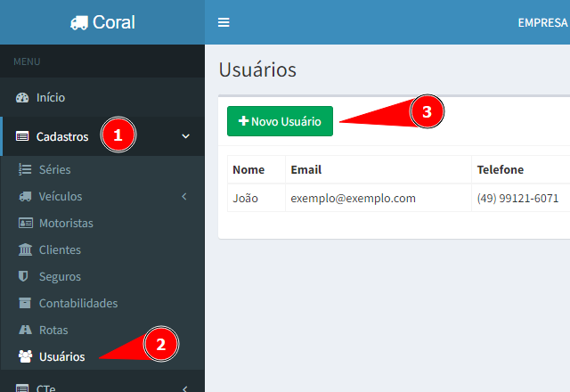This screenshot has width=570, height=392.
Task: Open the EMPRESA link in header
Action: coord(542,23)
